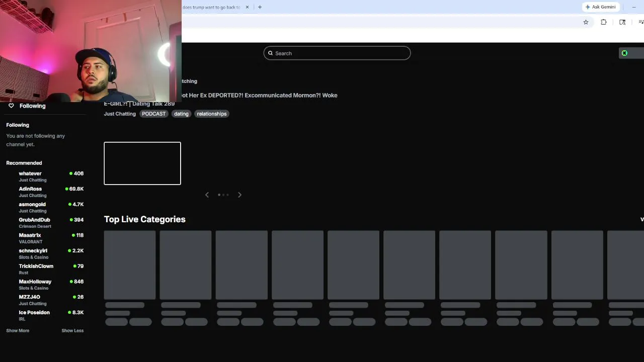Click the green icon button at top right

[x=624, y=53]
